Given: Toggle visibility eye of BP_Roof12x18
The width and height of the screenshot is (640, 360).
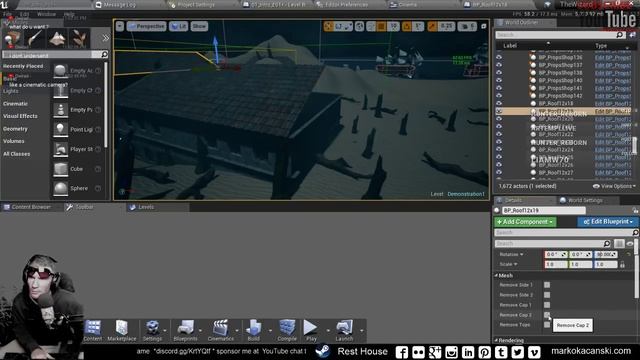Looking at the screenshot, I should [x=499, y=103].
